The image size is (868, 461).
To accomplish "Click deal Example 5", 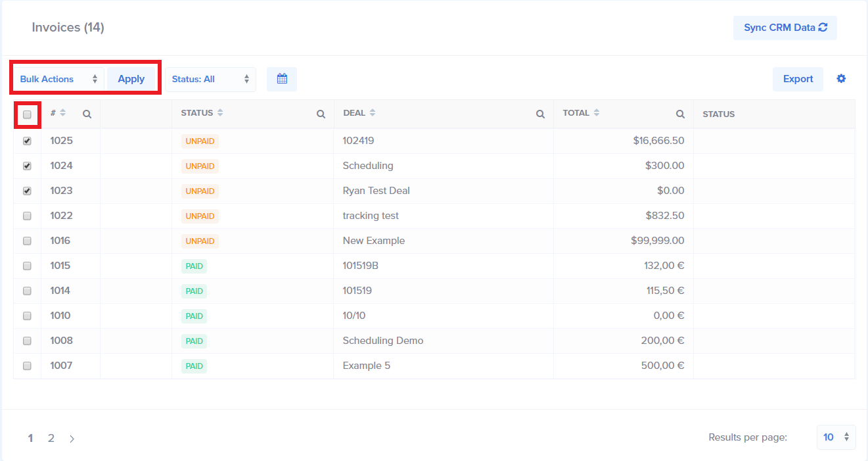I will [367, 366].
